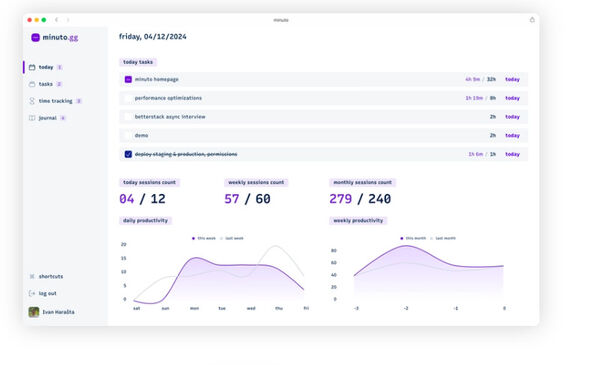Open the journal section in sidebar
The image size is (600, 365).
[47, 118]
